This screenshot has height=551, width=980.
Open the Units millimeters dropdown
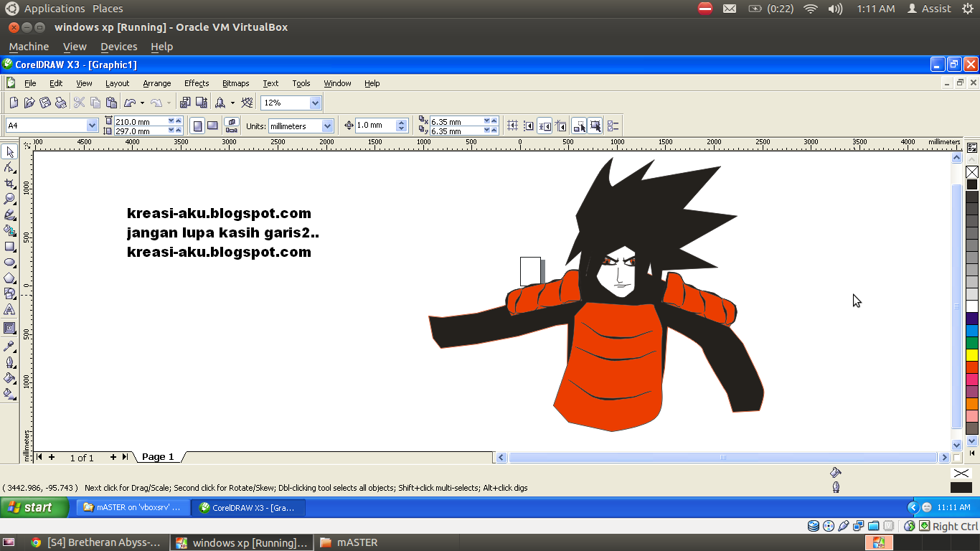tap(328, 126)
